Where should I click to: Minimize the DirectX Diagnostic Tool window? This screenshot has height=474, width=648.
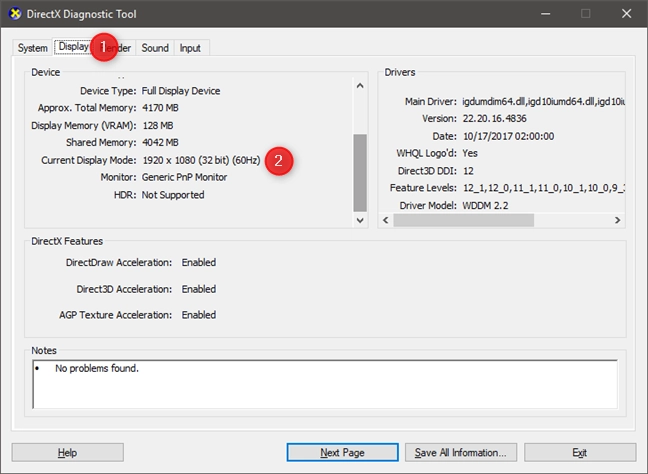pos(546,14)
